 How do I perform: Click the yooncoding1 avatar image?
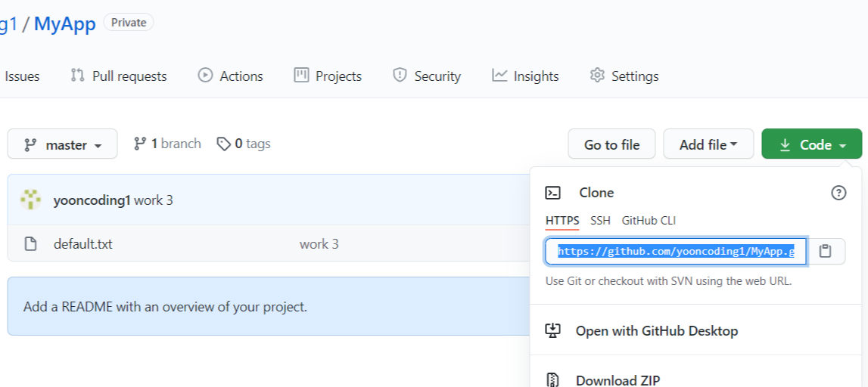point(30,200)
